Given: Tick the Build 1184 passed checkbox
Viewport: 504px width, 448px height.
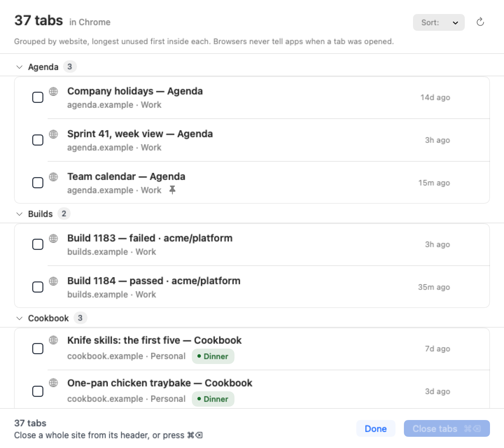Looking at the screenshot, I should coord(38,287).
